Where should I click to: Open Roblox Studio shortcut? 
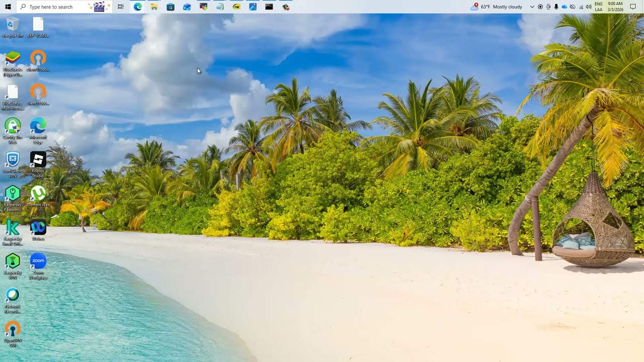click(x=38, y=165)
